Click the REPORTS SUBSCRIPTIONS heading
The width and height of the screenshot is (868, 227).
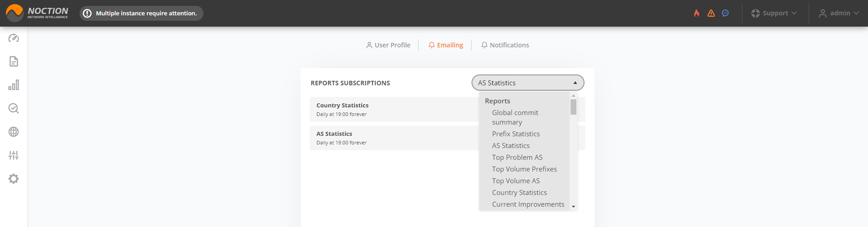point(350,83)
